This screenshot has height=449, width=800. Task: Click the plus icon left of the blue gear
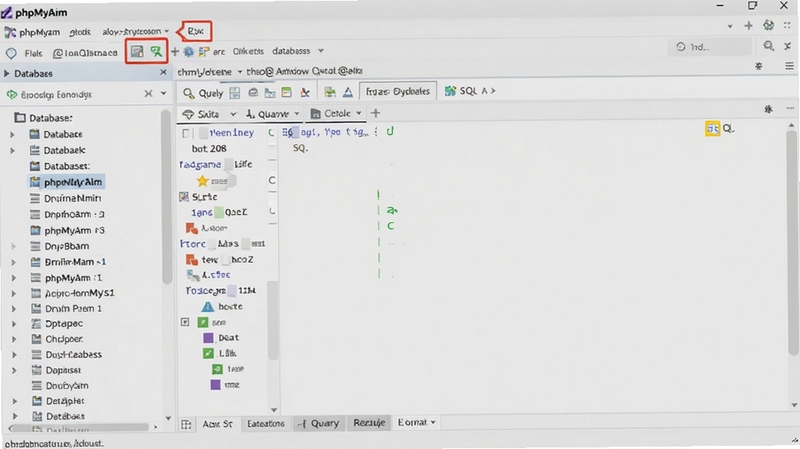coord(175,52)
